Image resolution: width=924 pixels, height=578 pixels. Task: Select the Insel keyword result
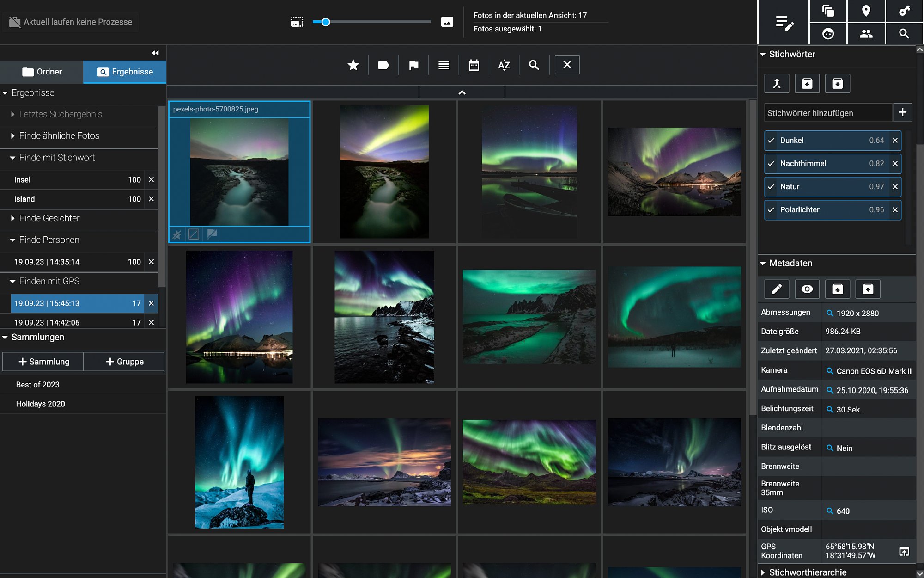[x=78, y=180]
